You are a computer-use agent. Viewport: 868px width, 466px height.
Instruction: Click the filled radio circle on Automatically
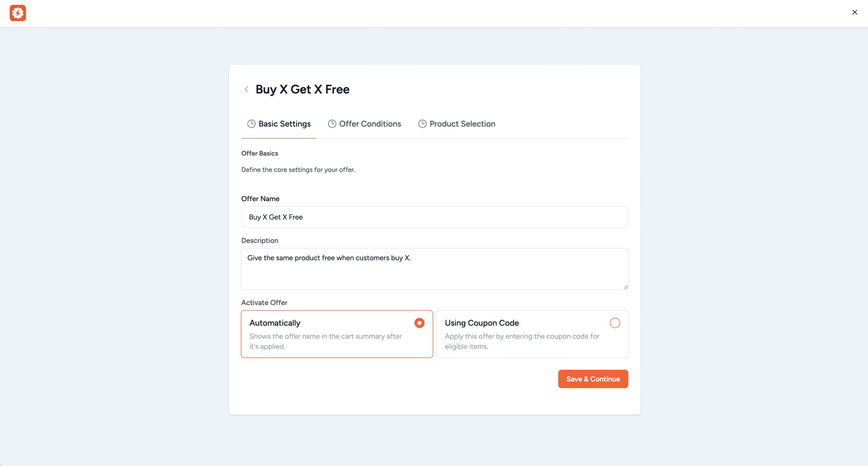pos(419,323)
